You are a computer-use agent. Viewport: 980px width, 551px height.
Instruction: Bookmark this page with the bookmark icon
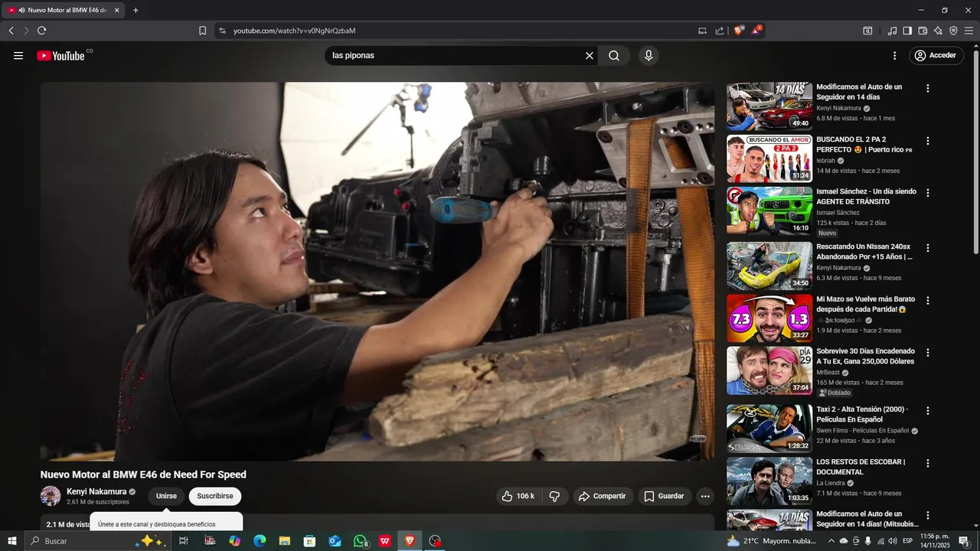(202, 31)
